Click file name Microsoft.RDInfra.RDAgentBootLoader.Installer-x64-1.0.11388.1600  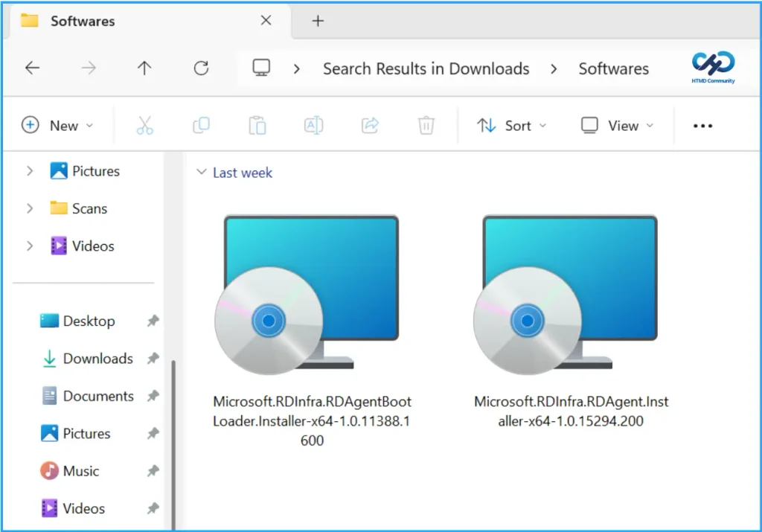312,420
